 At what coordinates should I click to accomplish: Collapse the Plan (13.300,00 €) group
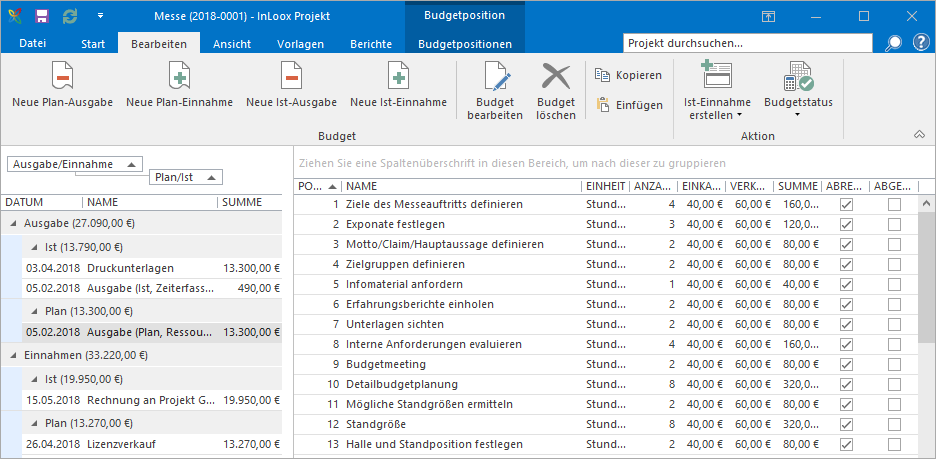[35, 312]
